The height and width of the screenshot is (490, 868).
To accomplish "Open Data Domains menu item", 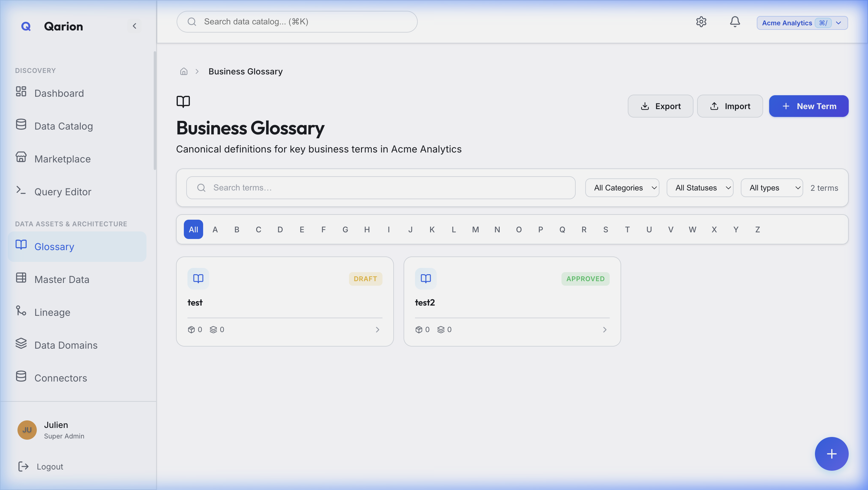I will pos(66,345).
